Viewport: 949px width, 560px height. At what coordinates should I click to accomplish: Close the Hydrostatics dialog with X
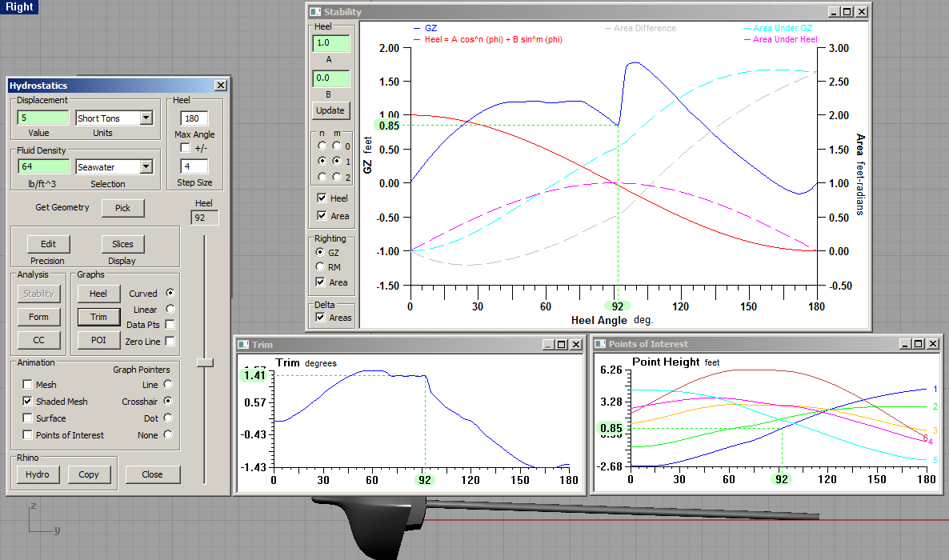221,86
